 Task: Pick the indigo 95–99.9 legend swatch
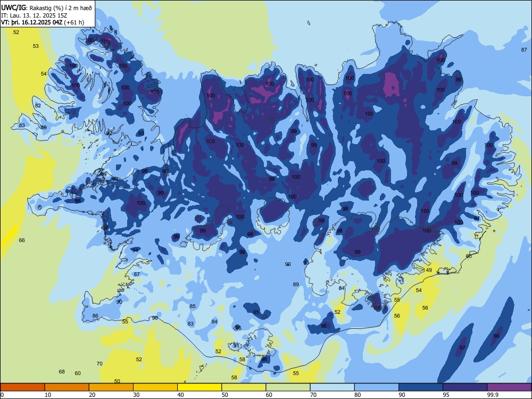(x=465, y=387)
